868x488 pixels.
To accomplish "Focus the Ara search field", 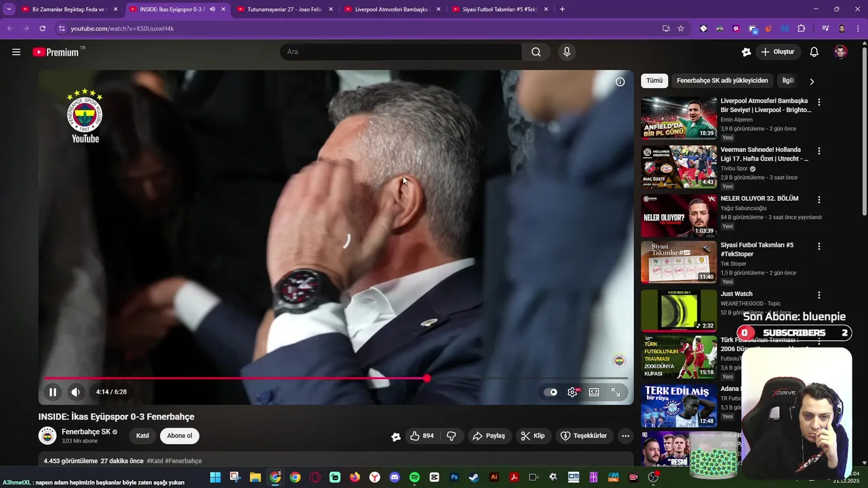I will pos(401,52).
